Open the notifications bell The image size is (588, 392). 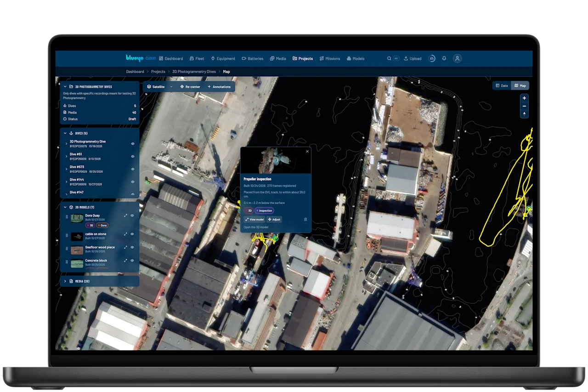pos(444,59)
